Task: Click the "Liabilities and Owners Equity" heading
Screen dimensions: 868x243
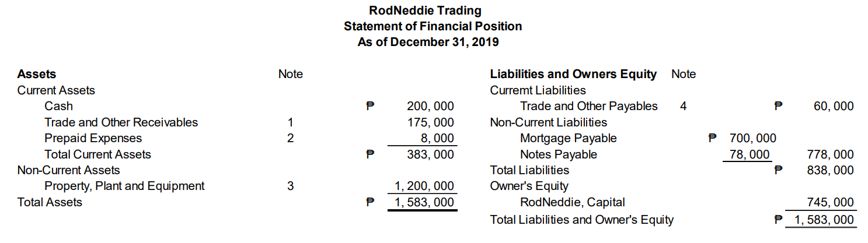Action: tap(573, 74)
